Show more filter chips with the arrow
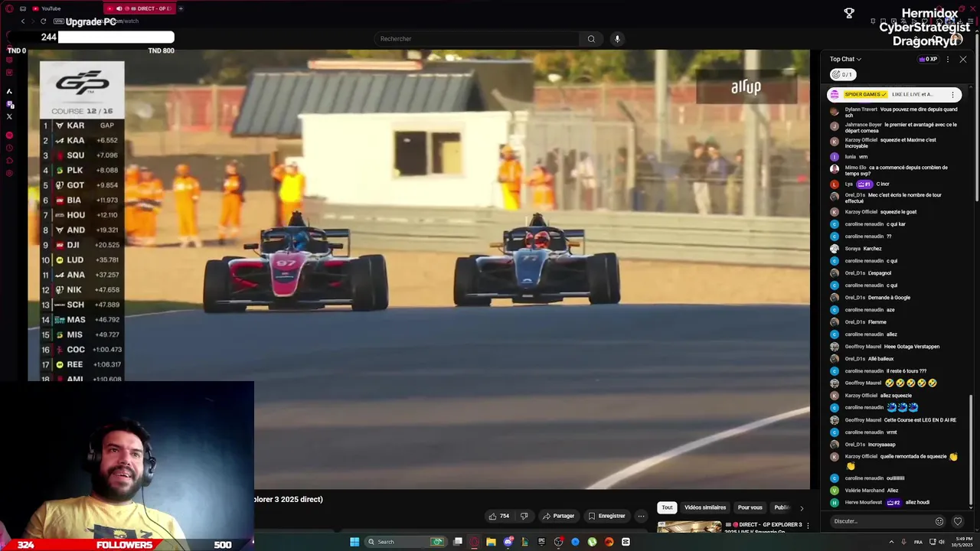 pyautogui.click(x=802, y=507)
